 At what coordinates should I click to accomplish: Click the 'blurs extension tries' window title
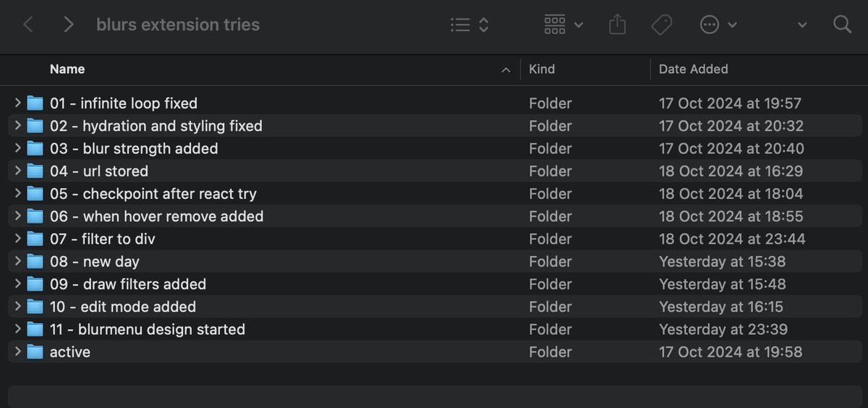click(x=178, y=25)
